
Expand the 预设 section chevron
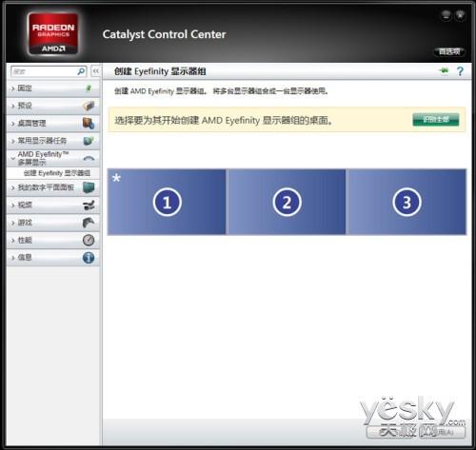(13, 106)
